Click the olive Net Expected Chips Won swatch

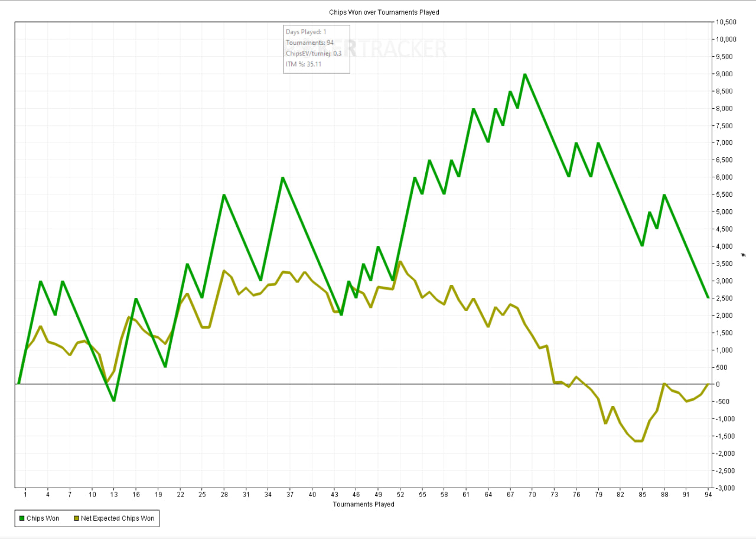point(76,519)
